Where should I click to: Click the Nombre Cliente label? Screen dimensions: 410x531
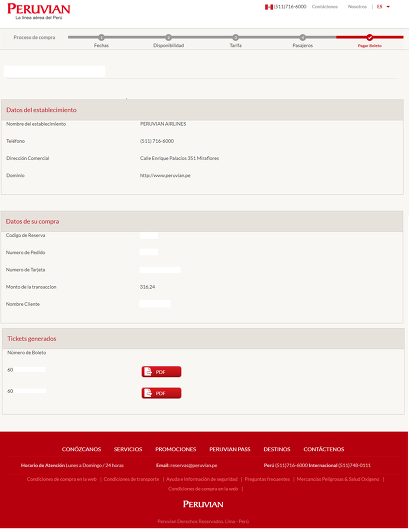point(23,304)
